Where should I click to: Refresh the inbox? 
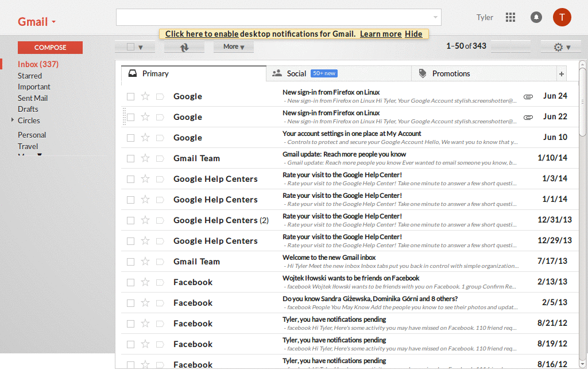184,47
